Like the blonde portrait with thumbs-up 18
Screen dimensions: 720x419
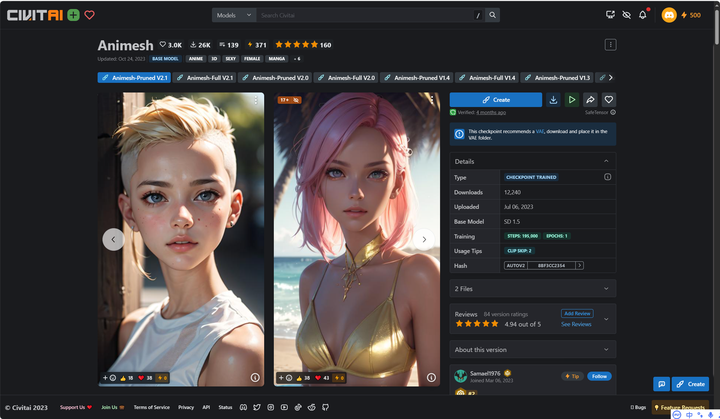[x=127, y=378]
